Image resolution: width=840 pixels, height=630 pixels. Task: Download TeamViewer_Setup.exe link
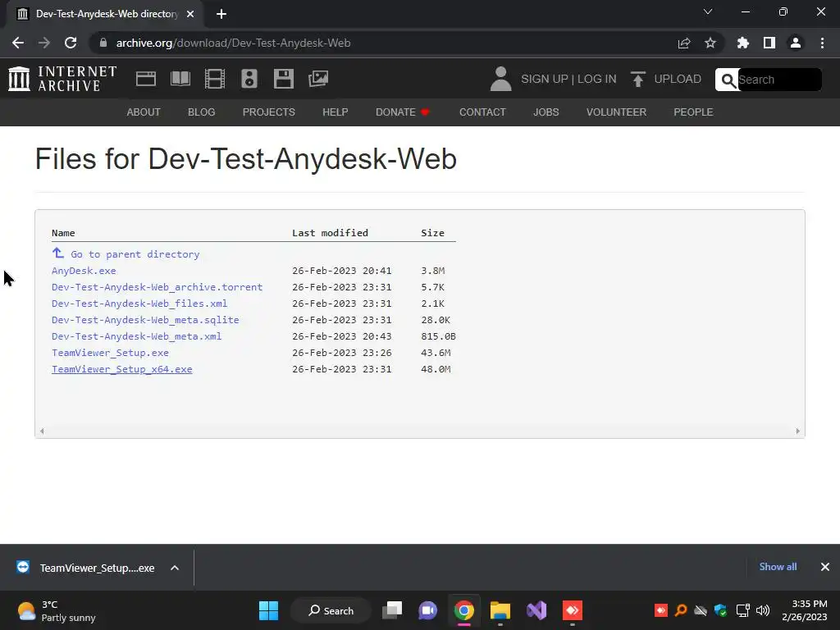click(x=110, y=353)
